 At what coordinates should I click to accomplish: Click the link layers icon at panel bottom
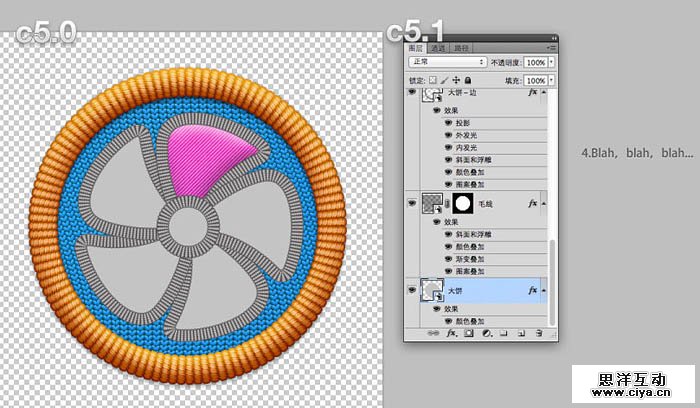(x=433, y=333)
